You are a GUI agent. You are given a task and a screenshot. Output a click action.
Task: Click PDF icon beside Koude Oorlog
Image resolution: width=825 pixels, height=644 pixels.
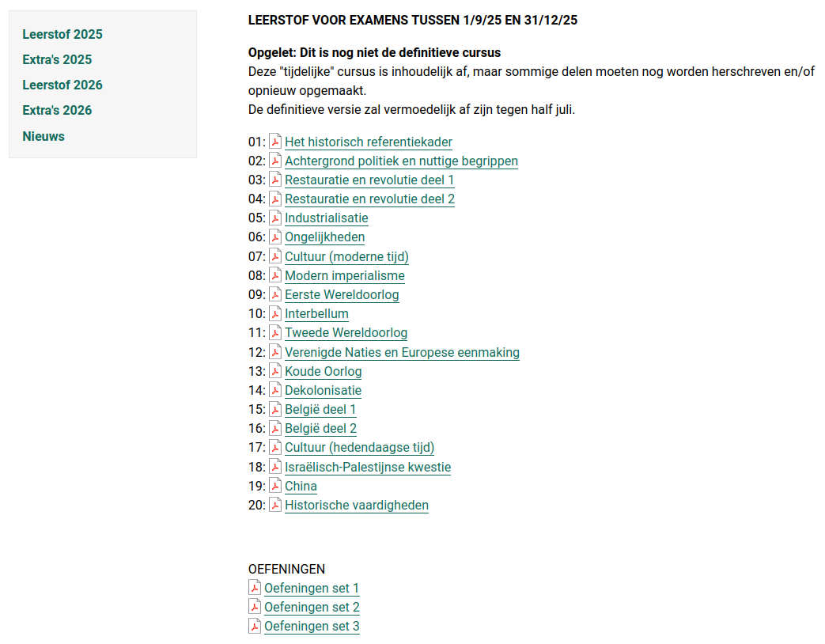[x=275, y=370]
